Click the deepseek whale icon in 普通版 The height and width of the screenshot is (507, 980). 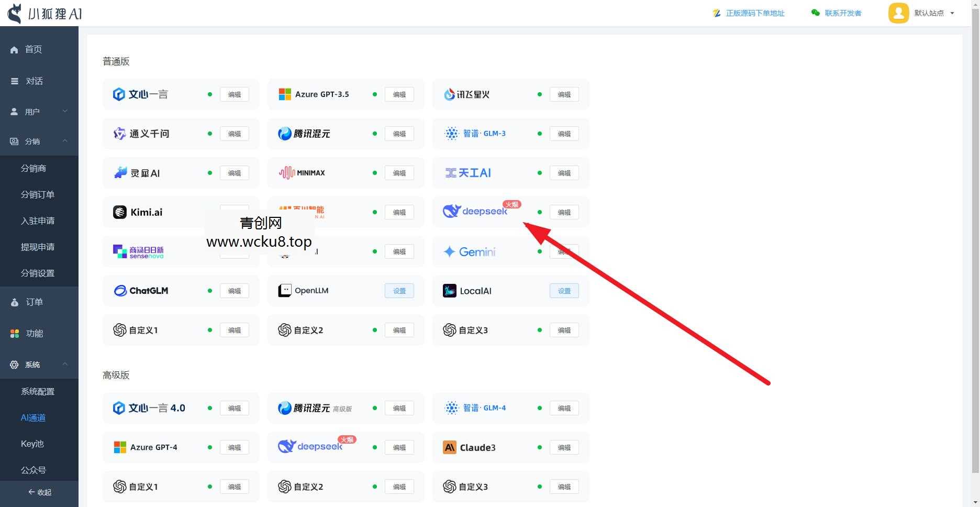point(450,212)
